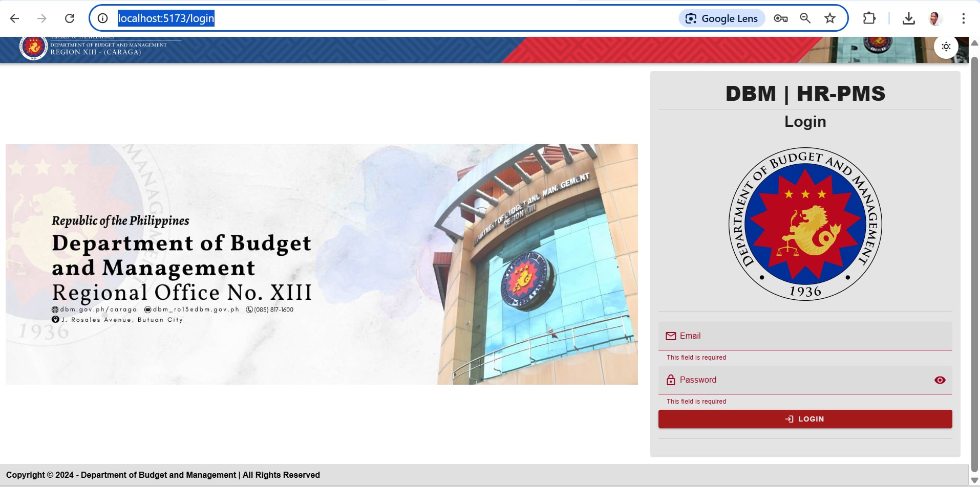Click J. Rosales Avenue, Butuan City text

(122, 320)
